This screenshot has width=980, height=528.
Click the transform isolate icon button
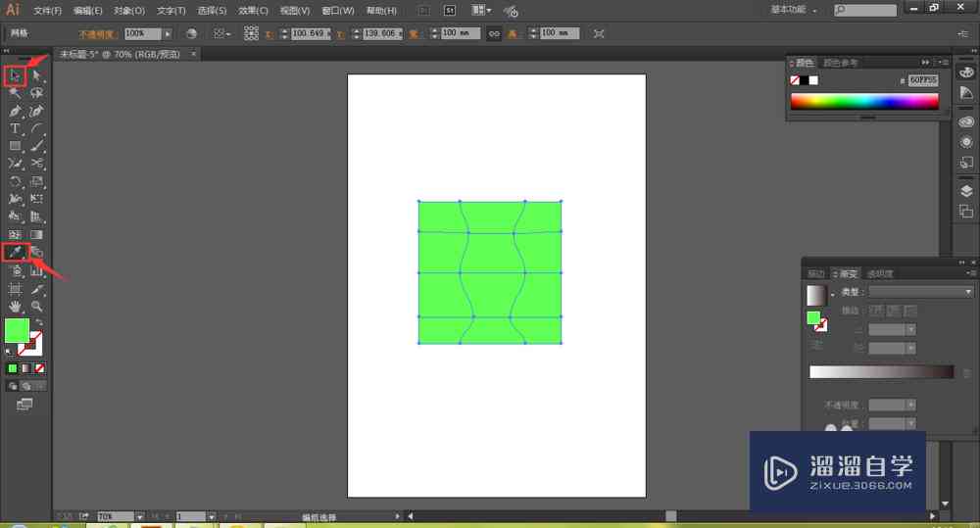599,33
